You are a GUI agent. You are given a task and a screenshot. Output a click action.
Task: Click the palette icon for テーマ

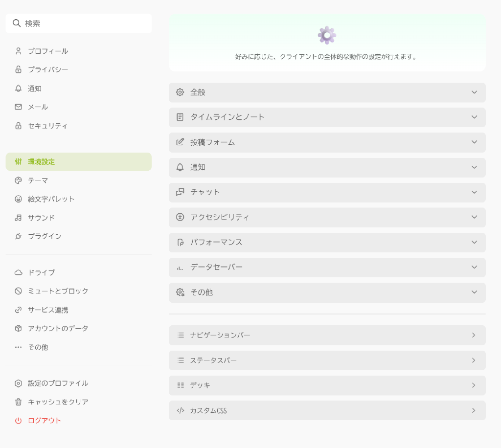(x=19, y=180)
